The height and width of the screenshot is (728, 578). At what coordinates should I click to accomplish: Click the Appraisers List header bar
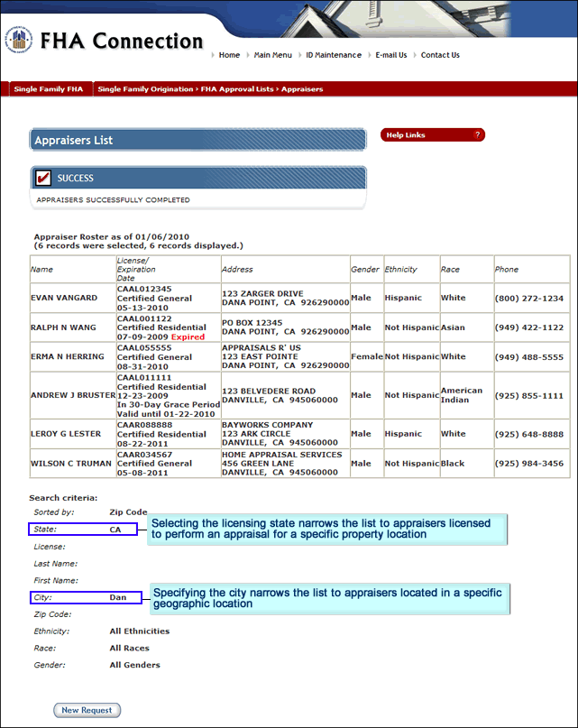tap(198, 140)
